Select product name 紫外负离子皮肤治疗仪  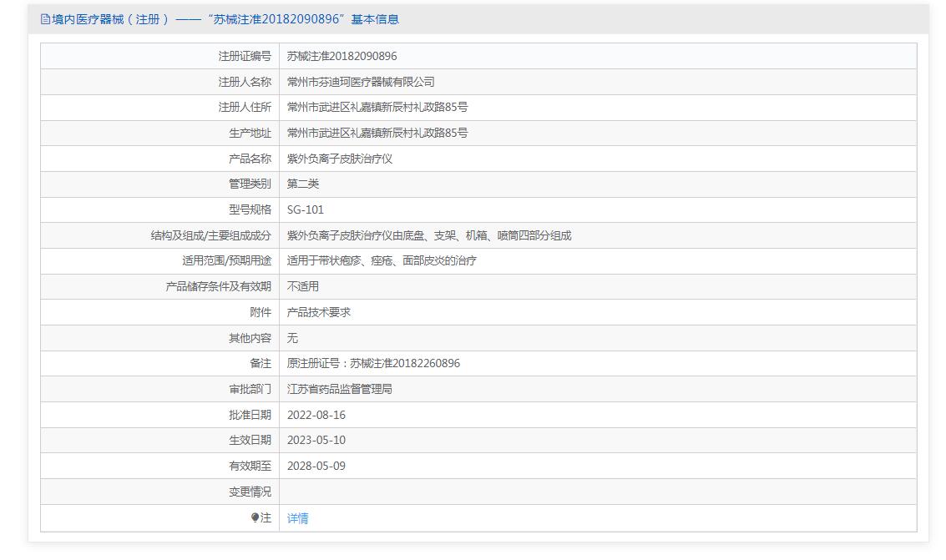(340, 159)
